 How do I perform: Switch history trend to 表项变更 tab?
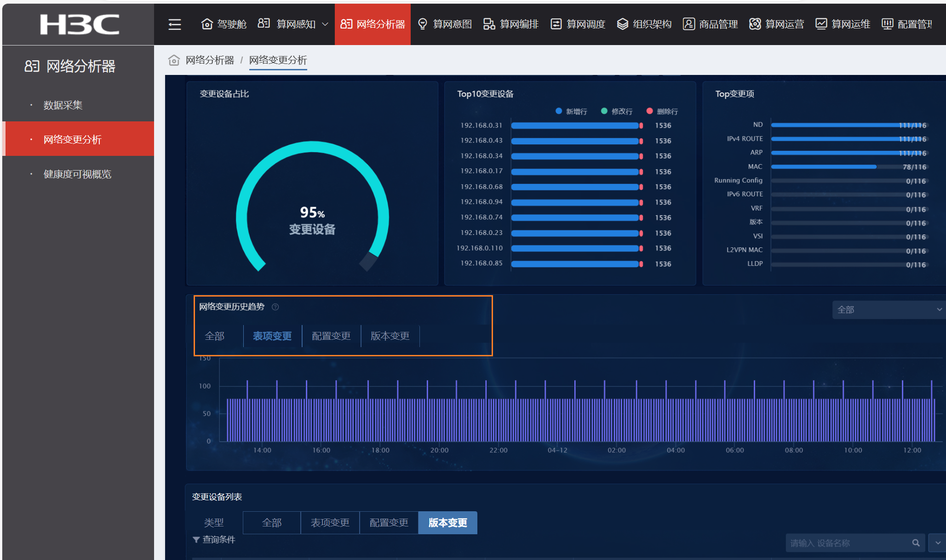click(x=272, y=336)
